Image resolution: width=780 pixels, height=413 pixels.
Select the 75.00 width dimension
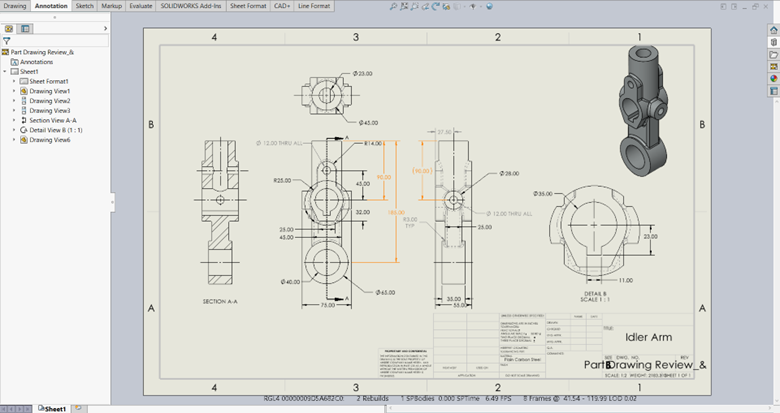327,305
